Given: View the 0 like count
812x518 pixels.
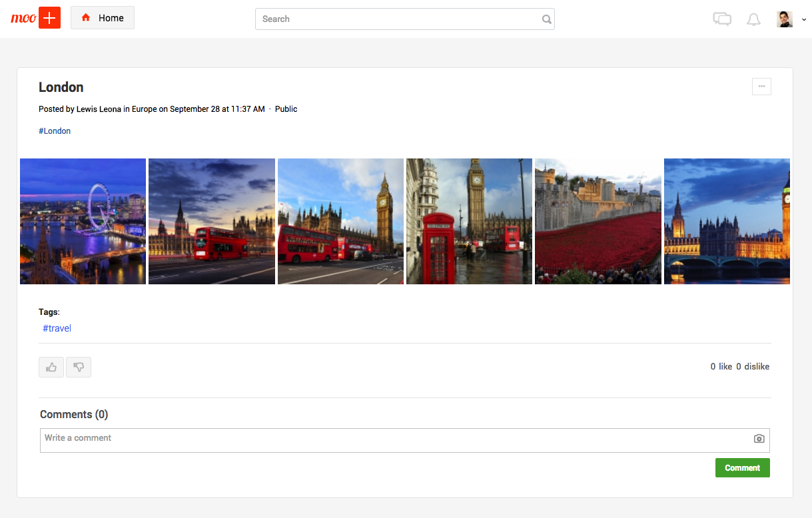Looking at the screenshot, I should click(721, 367).
